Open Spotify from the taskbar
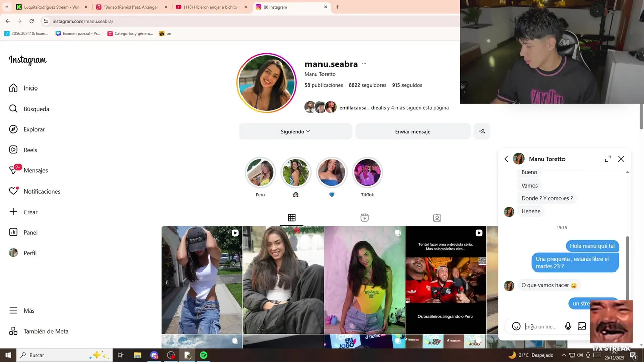The height and width of the screenshot is (362, 644). tap(203, 355)
